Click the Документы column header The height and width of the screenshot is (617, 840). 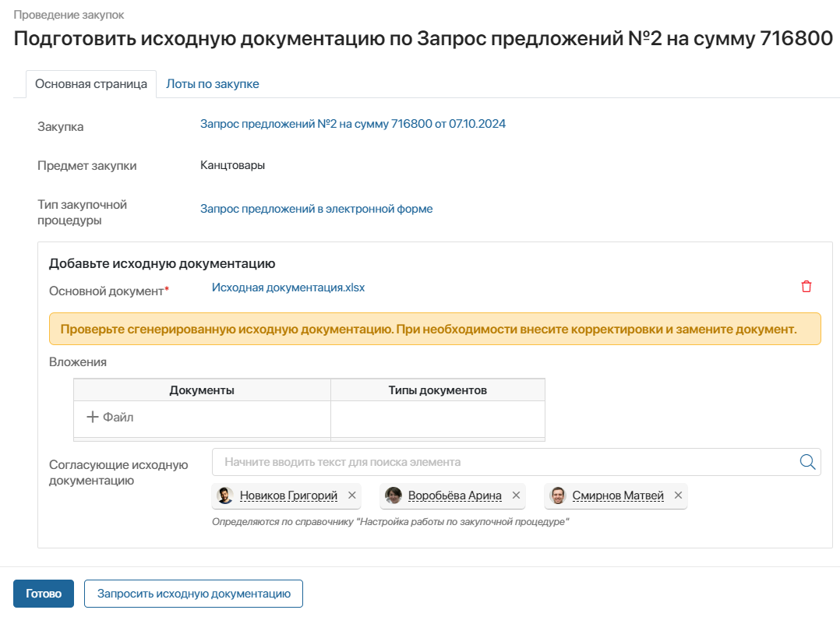202,390
